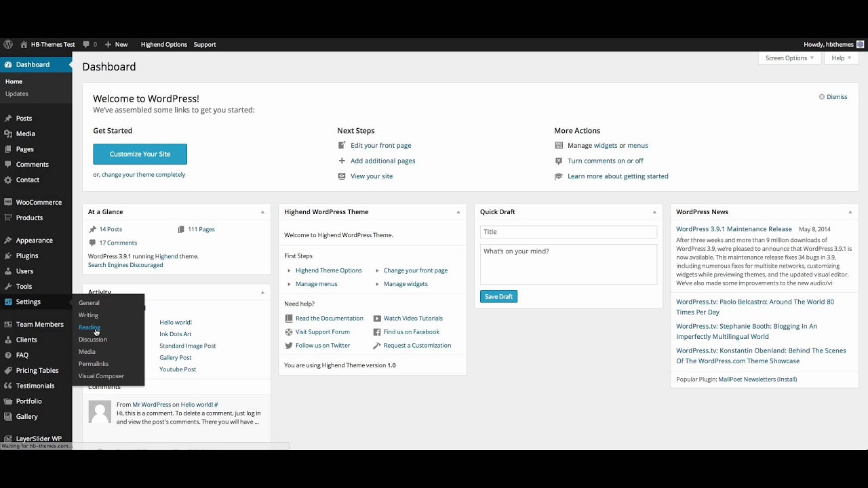The height and width of the screenshot is (488, 868).
Task: Click the Posts pushpin icon in sidebar
Action: (x=8, y=119)
